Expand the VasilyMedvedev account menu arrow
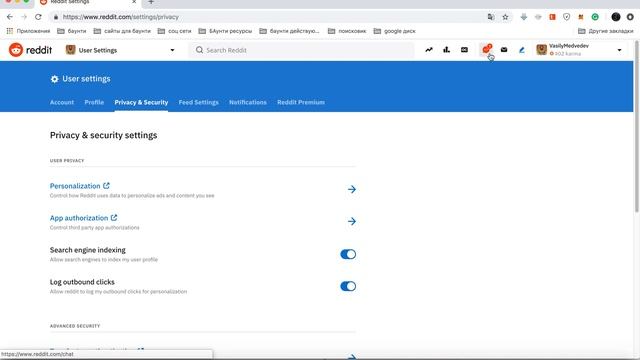The image size is (640, 360). (x=620, y=50)
